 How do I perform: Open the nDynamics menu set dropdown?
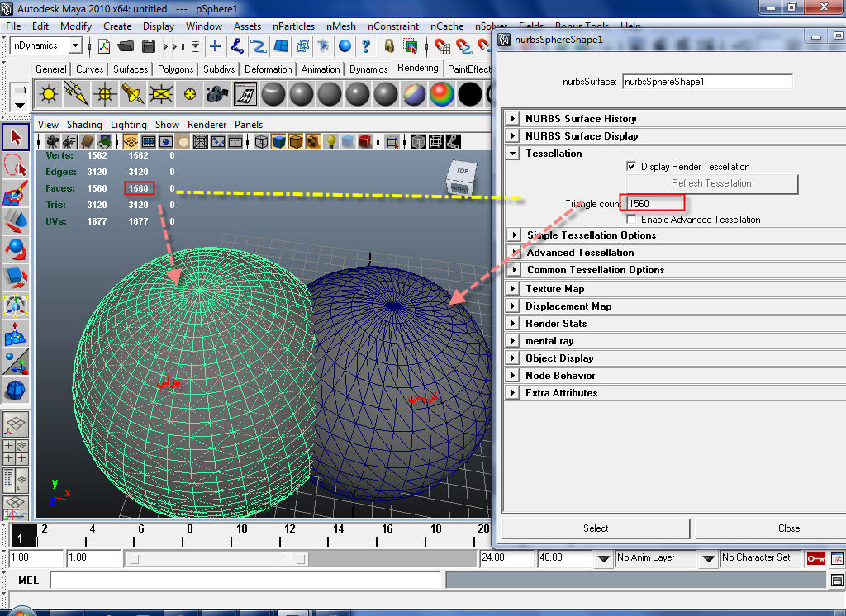(75, 46)
